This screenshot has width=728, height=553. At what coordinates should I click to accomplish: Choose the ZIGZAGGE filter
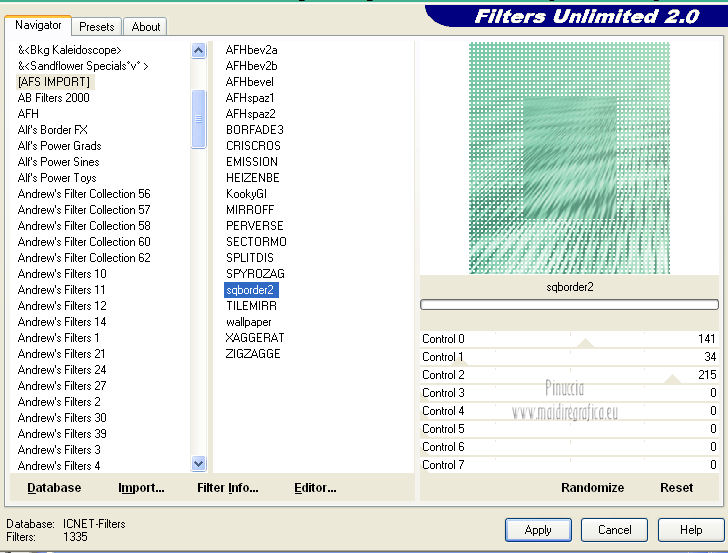point(253,354)
